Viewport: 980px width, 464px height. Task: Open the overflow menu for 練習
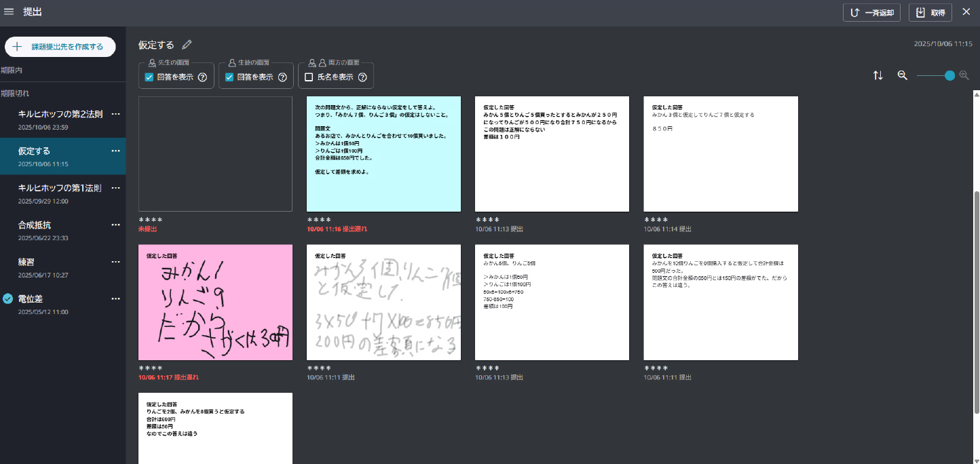coord(115,262)
